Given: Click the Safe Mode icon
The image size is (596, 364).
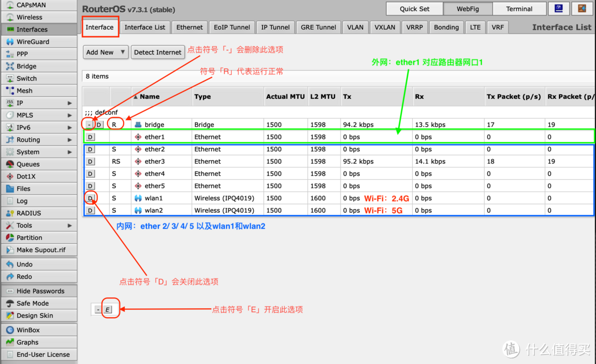Looking at the screenshot, I should (x=10, y=303).
